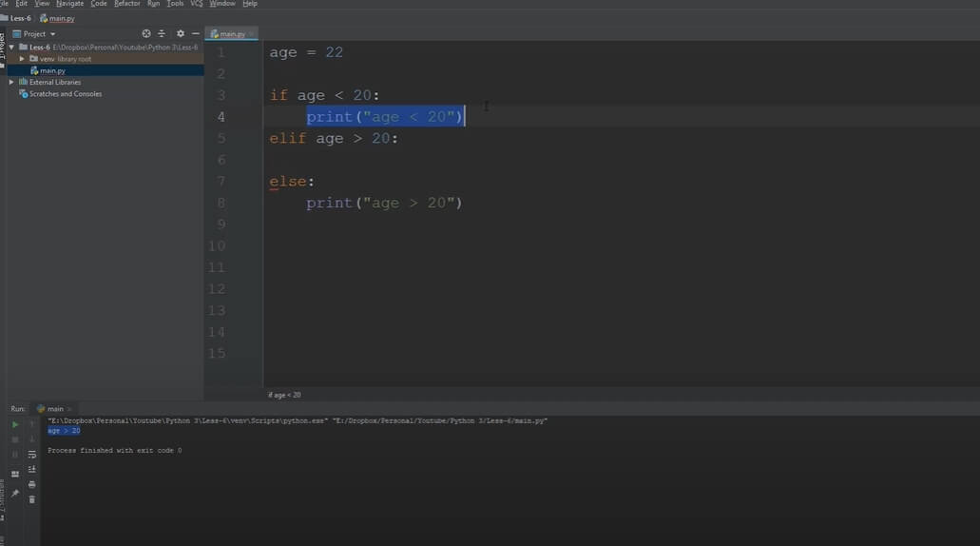Screen dimensions: 980x546
Task: Toggle scroll-to-end icon in Run console
Action: pyautogui.click(x=32, y=470)
